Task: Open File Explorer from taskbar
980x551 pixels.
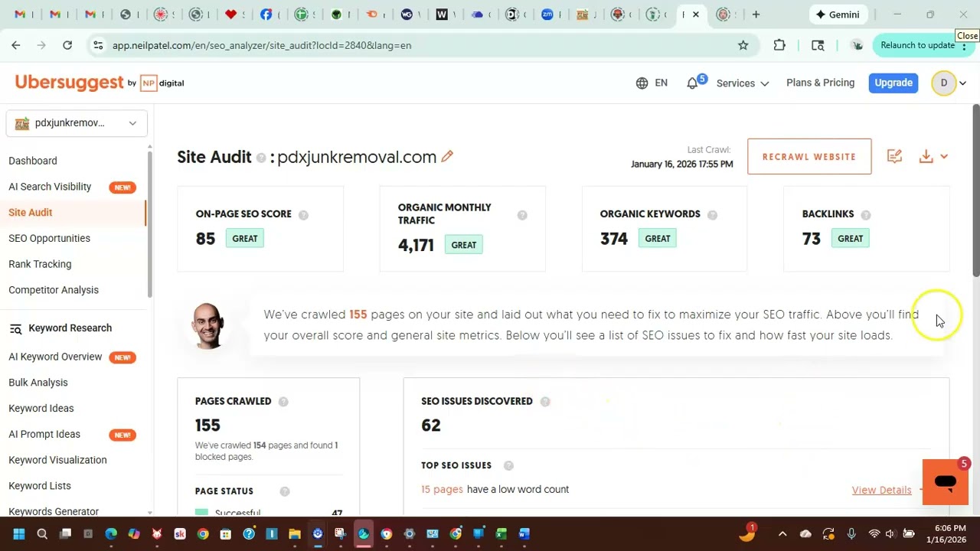Action: pyautogui.click(x=295, y=534)
